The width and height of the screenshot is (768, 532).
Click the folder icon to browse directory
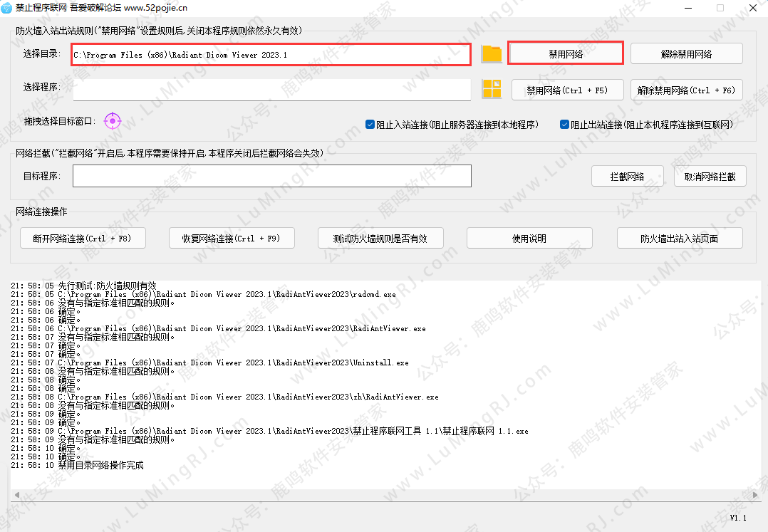tap(492, 54)
